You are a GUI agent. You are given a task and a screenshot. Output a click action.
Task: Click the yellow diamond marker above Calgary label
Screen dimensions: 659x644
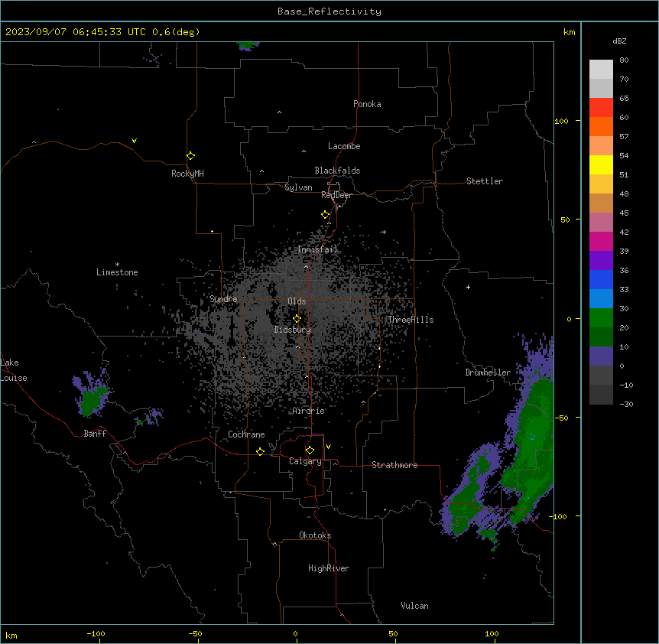310,450
